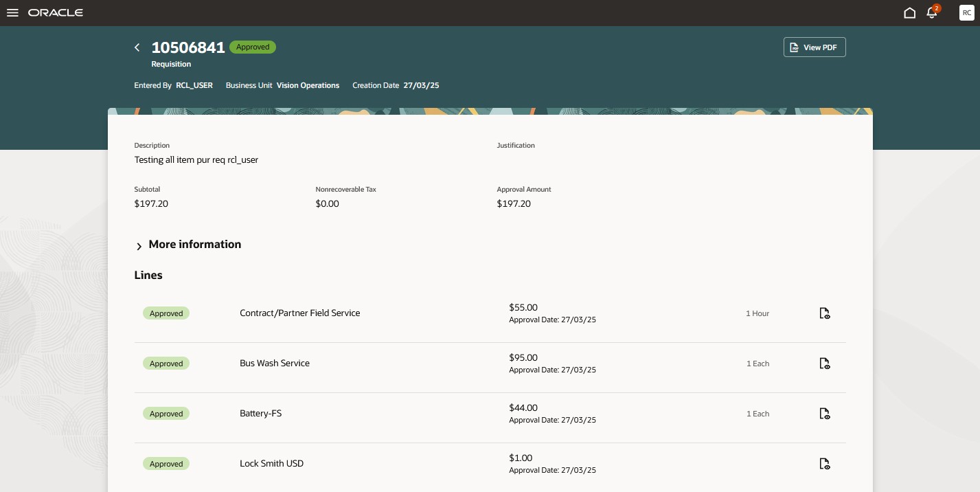The height and width of the screenshot is (492, 980).
Task: Select the Vision Operations business unit
Action: click(x=308, y=85)
